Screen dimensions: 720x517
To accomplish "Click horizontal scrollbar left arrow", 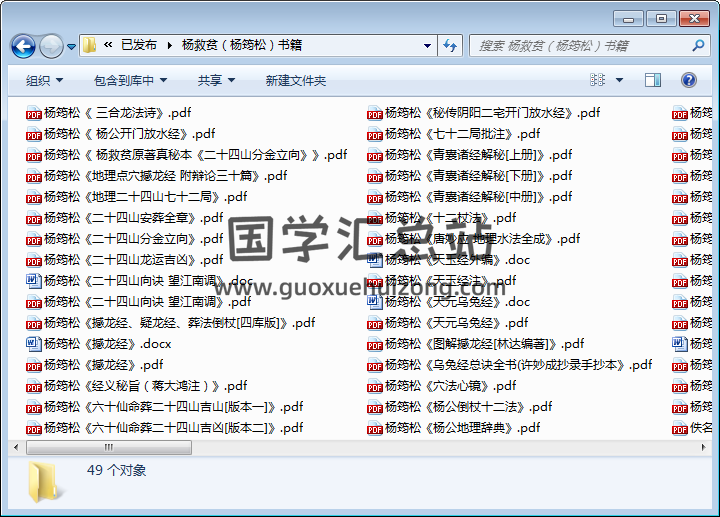I will (17, 447).
